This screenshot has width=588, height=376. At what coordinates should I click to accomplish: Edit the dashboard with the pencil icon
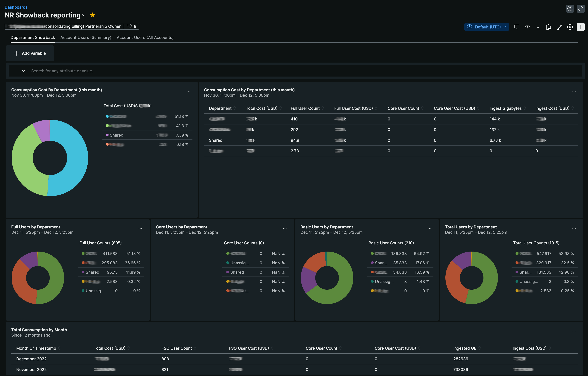tap(559, 27)
